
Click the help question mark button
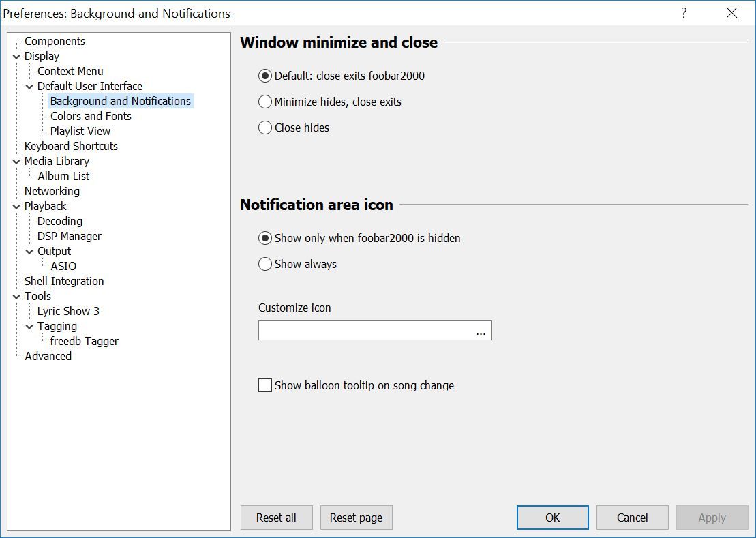tap(684, 13)
